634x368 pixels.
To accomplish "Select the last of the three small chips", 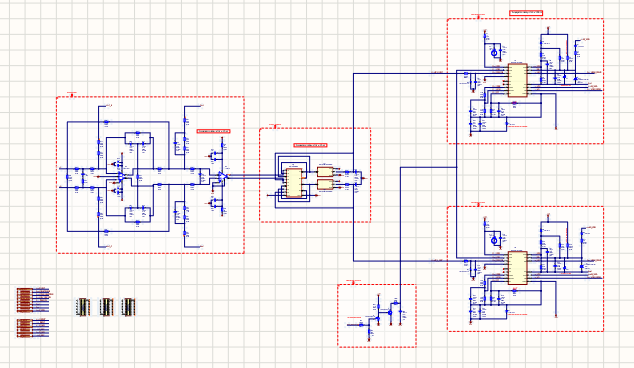I will (x=129, y=307).
